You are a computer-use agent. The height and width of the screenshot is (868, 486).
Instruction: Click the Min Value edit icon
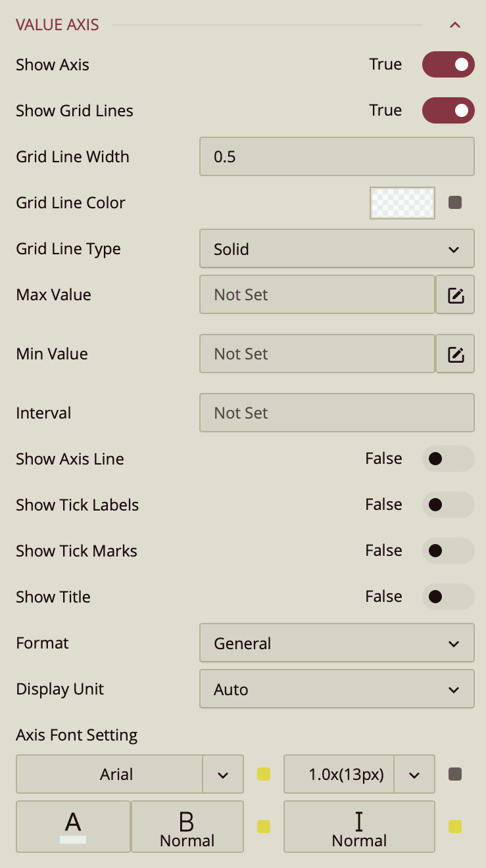(455, 354)
